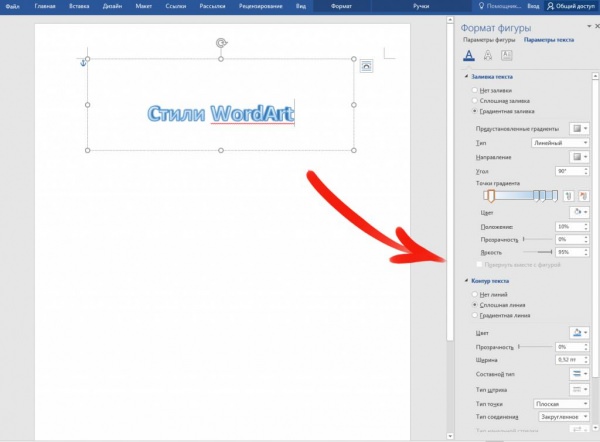The image size is (600, 442).
Task: Open the Тип точки cap type dropdown
Action: pos(561,404)
